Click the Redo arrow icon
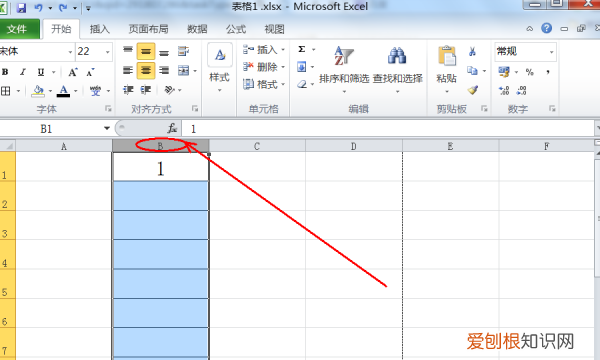600x360 pixels. point(63,7)
